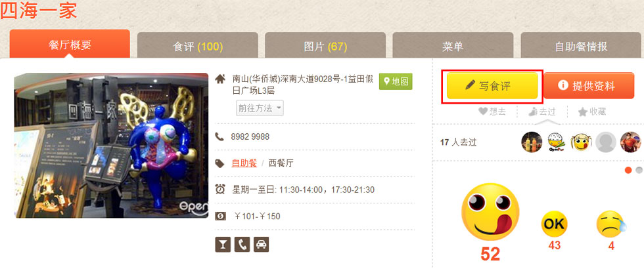Click the car parking amenity icon
Image resolution: width=644 pixels, height=269 pixels.
pyautogui.click(x=262, y=244)
